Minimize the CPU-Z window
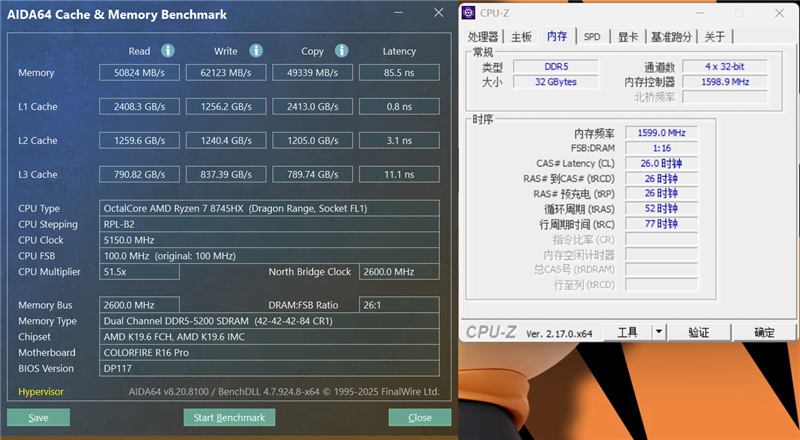This screenshot has width=800, height=440. [x=700, y=13]
